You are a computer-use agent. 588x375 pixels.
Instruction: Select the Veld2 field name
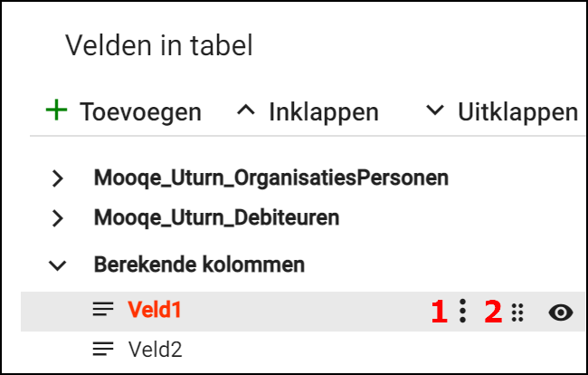point(155,349)
